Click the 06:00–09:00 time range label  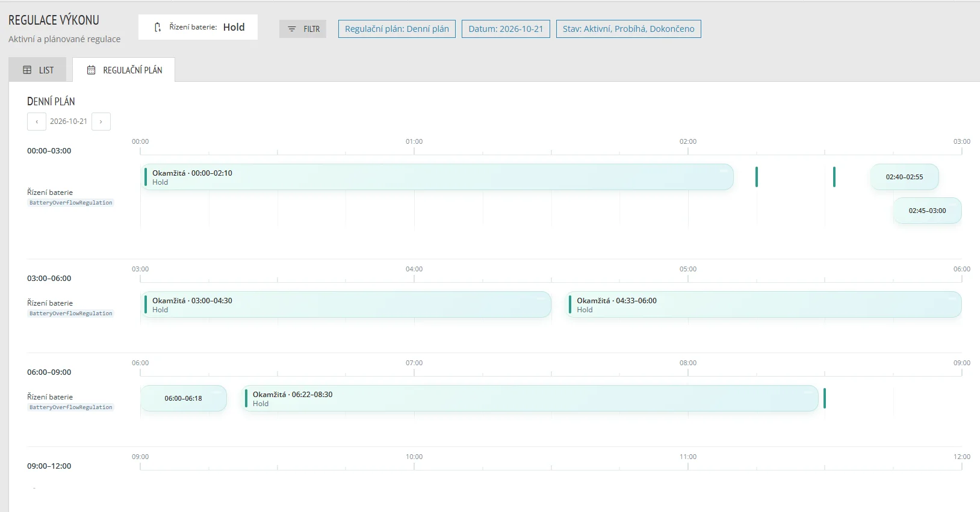click(x=49, y=372)
